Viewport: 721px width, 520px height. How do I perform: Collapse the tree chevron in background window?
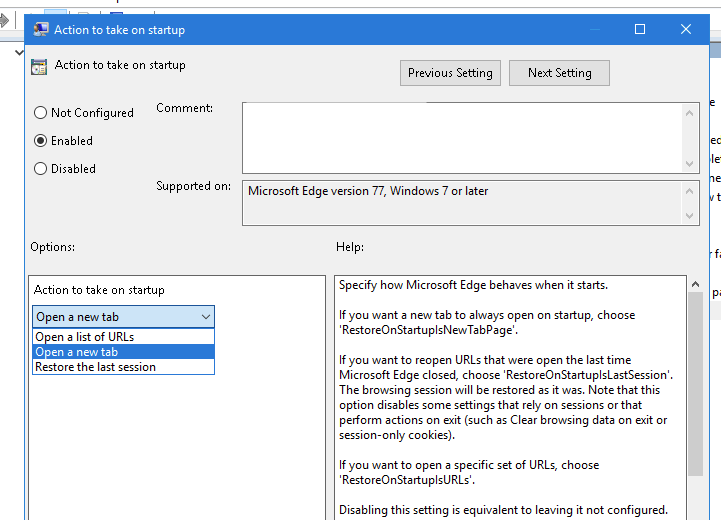tap(19, 52)
